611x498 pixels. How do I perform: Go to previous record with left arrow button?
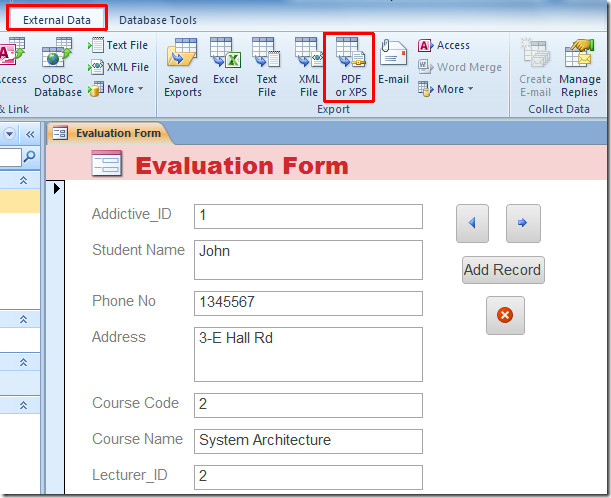tap(472, 223)
